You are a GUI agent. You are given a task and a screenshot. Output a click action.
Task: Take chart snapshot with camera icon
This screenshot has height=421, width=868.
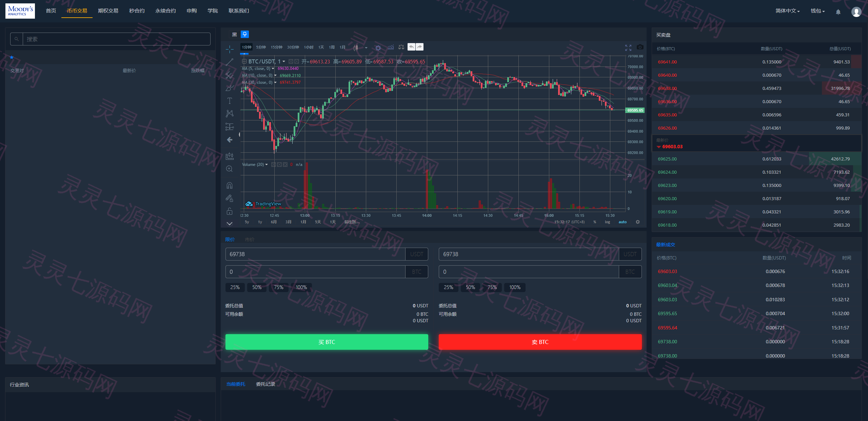(x=640, y=47)
